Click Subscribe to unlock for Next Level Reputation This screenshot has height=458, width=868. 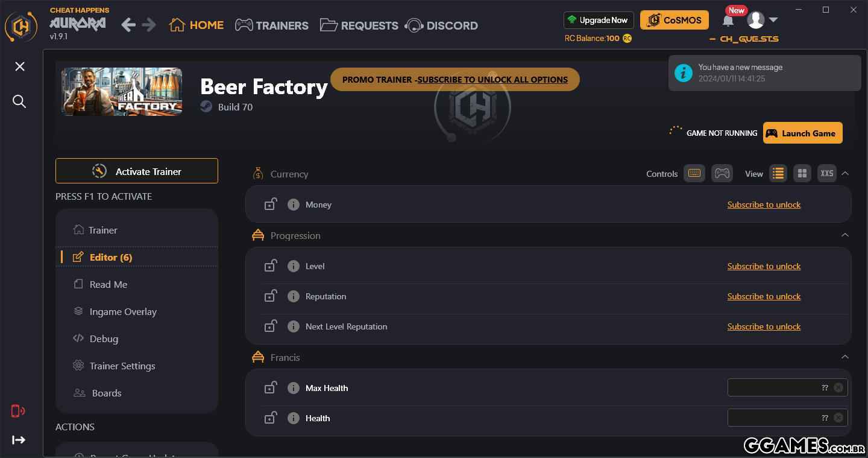pyautogui.click(x=764, y=326)
